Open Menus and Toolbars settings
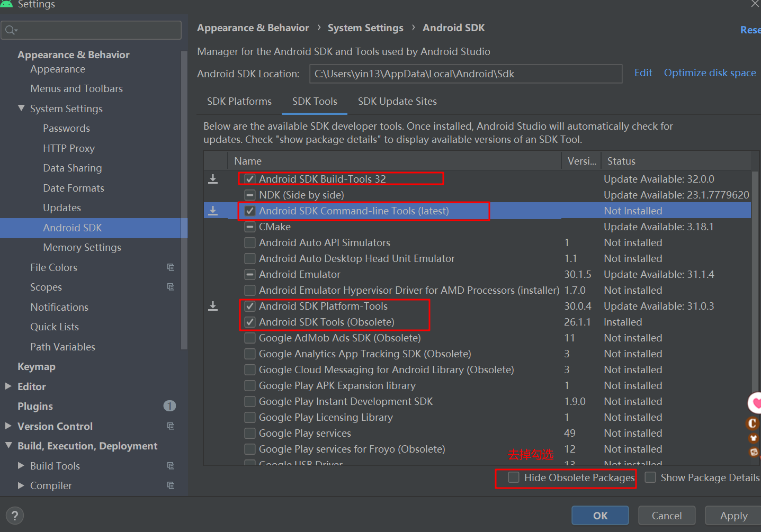The image size is (761, 532). [76, 88]
